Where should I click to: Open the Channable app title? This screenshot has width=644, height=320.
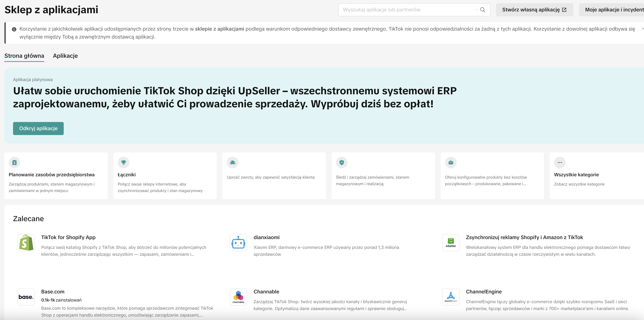(266, 292)
